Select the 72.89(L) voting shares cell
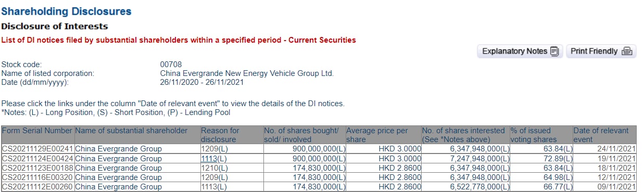The width and height of the screenshot is (644, 192). tap(541, 158)
